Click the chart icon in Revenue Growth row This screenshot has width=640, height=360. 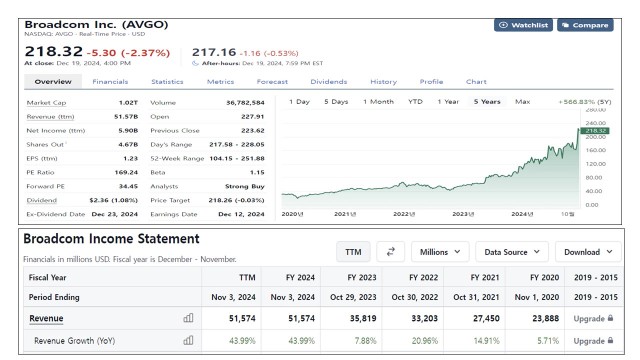click(x=188, y=340)
